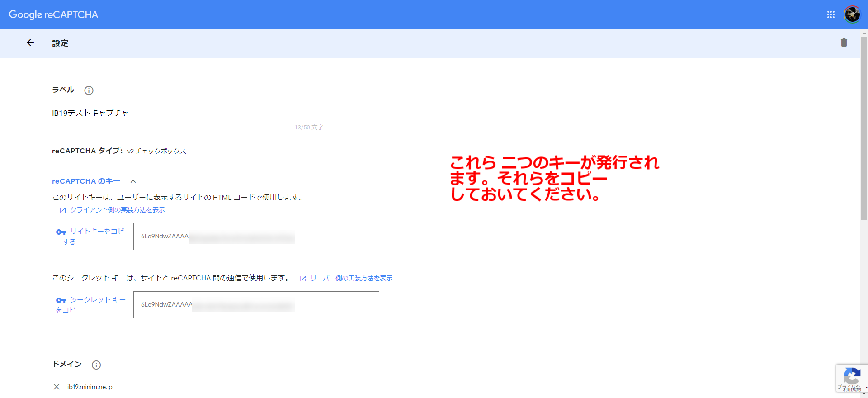Click the Google reCAPTCHA logo
The image size is (868, 398).
[53, 14]
